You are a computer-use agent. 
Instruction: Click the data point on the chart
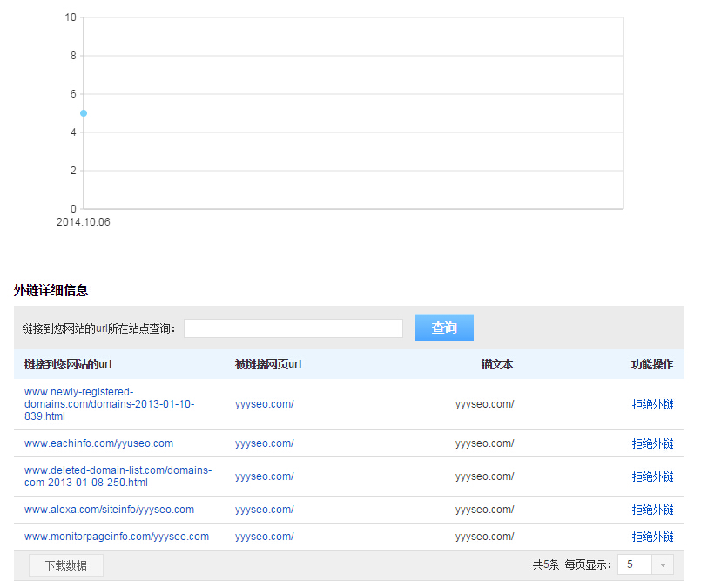(x=84, y=113)
